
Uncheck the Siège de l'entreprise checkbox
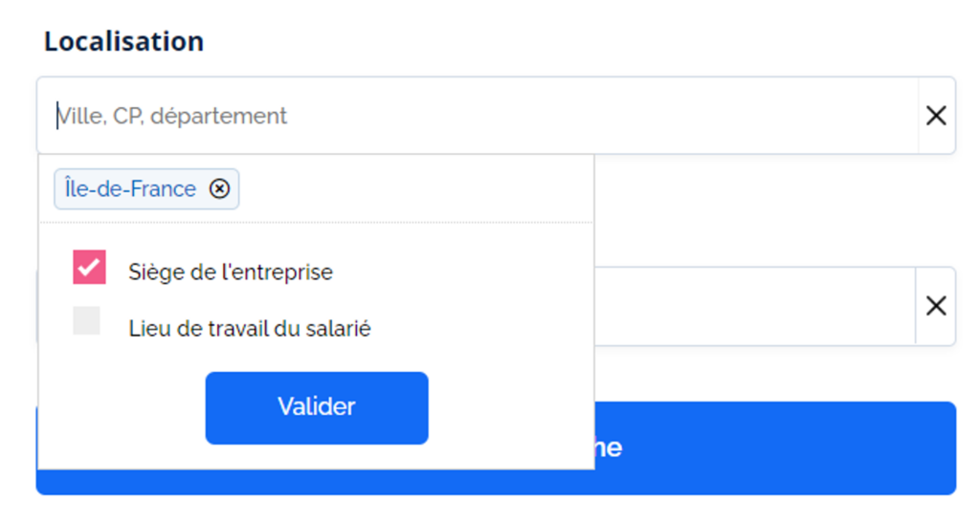89,268
